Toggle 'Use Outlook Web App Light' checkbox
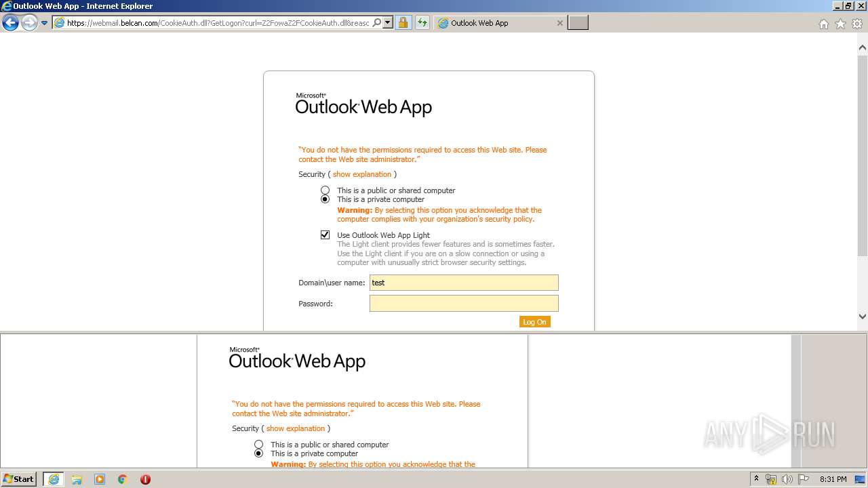 point(325,235)
